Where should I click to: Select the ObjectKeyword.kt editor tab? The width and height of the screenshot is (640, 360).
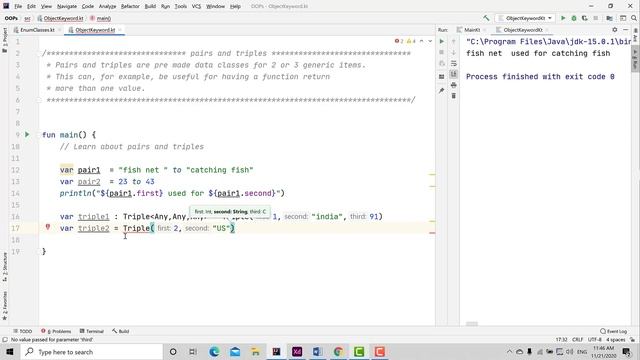coord(95,30)
